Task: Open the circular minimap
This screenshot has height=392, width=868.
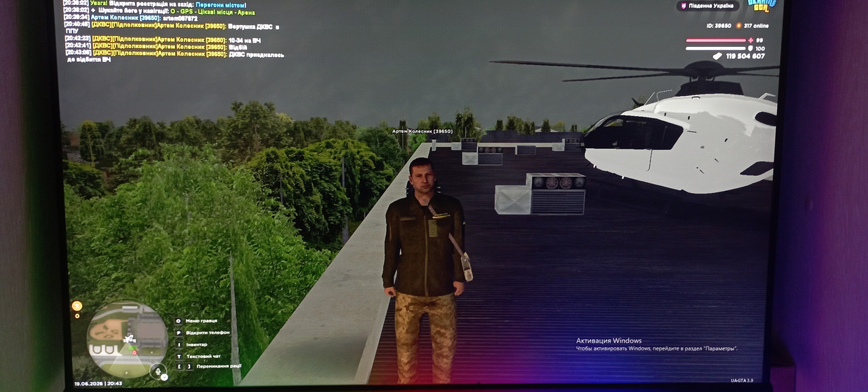Action: click(x=128, y=339)
